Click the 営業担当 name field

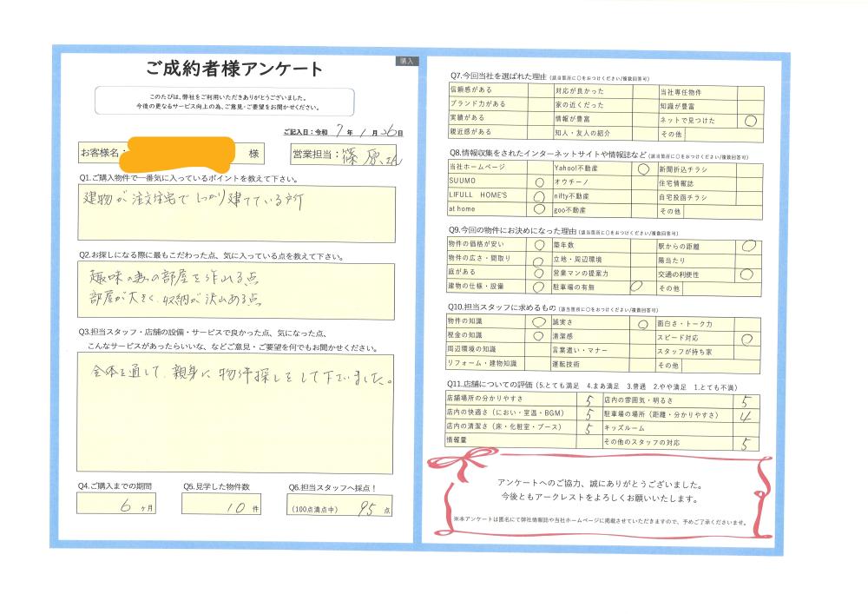(x=345, y=155)
